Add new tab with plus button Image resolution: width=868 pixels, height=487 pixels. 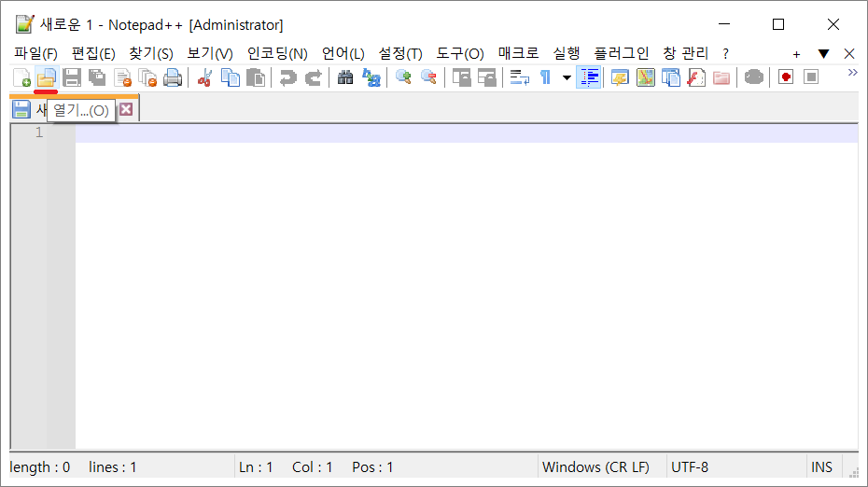[x=796, y=54]
